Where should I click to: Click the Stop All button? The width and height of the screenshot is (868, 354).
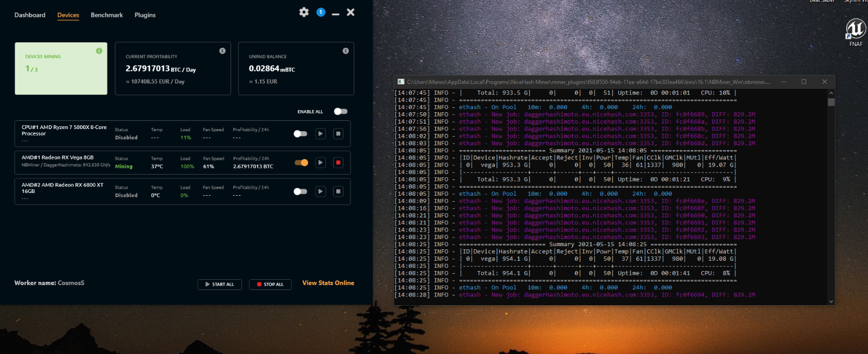point(270,284)
